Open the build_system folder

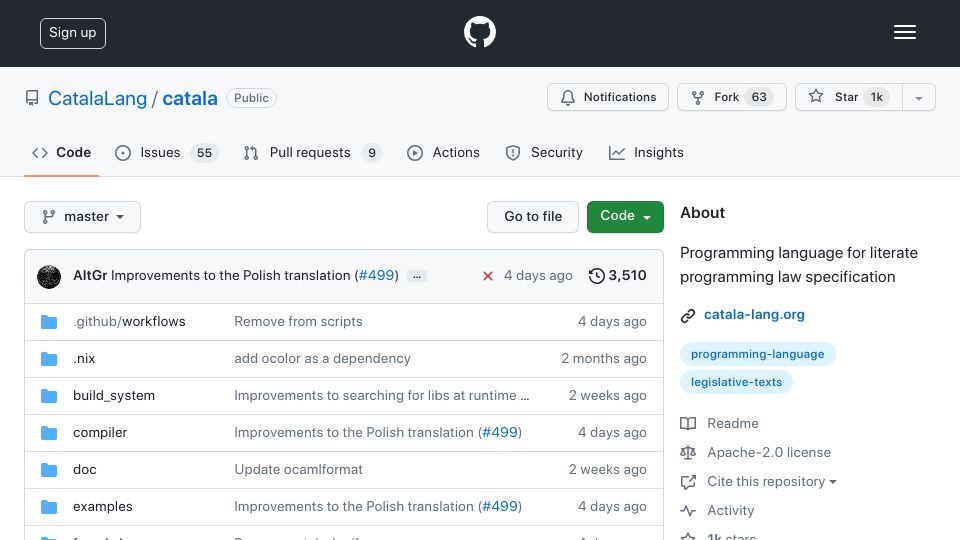point(114,396)
